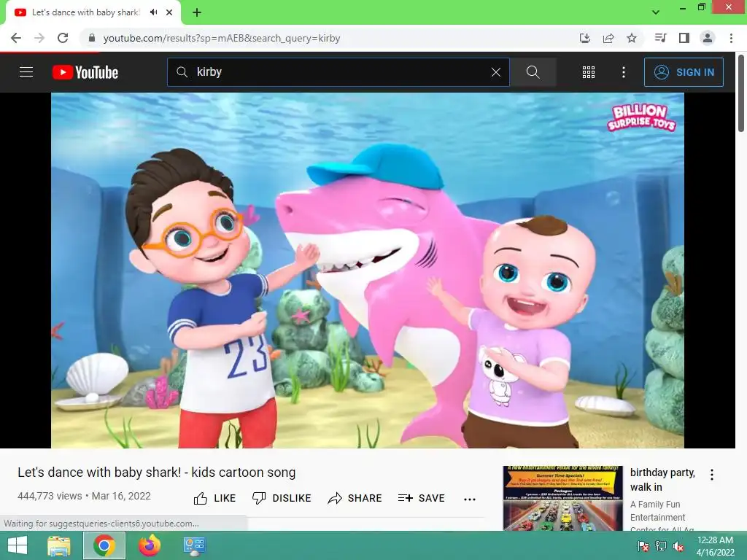Open YouTube settings three-dot menu
The height and width of the screenshot is (560, 747).
click(624, 72)
